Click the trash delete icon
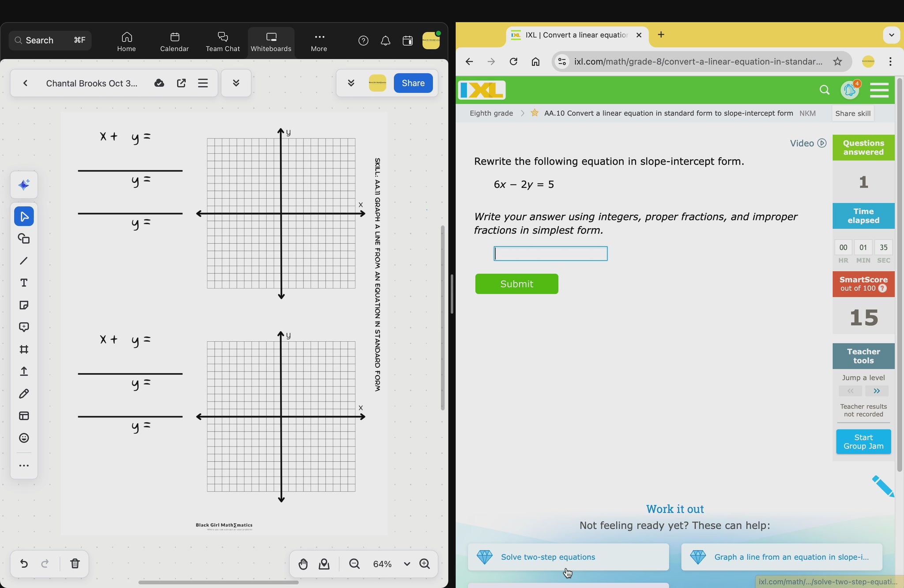The width and height of the screenshot is (904, 588). [75, 564]
